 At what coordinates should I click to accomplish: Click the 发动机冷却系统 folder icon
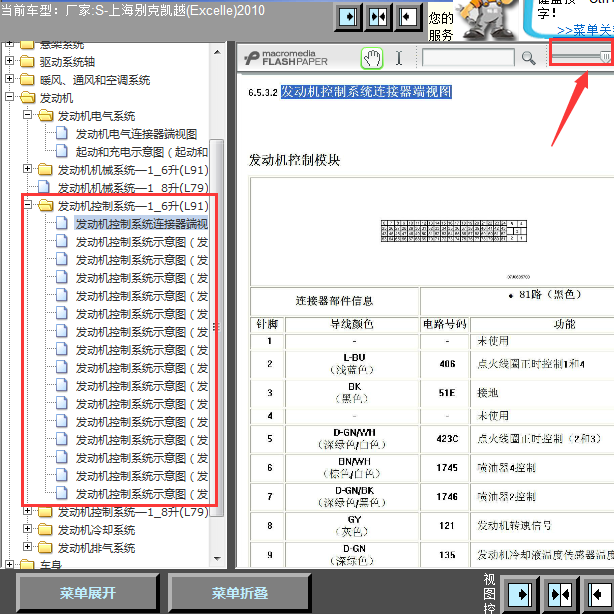pos(45,530)
